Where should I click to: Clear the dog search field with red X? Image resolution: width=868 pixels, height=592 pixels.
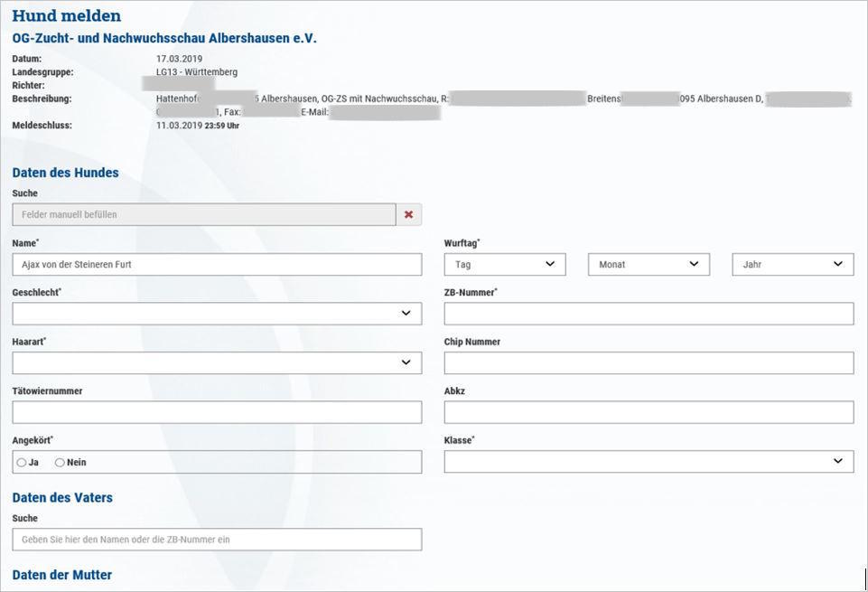point(408,215)
